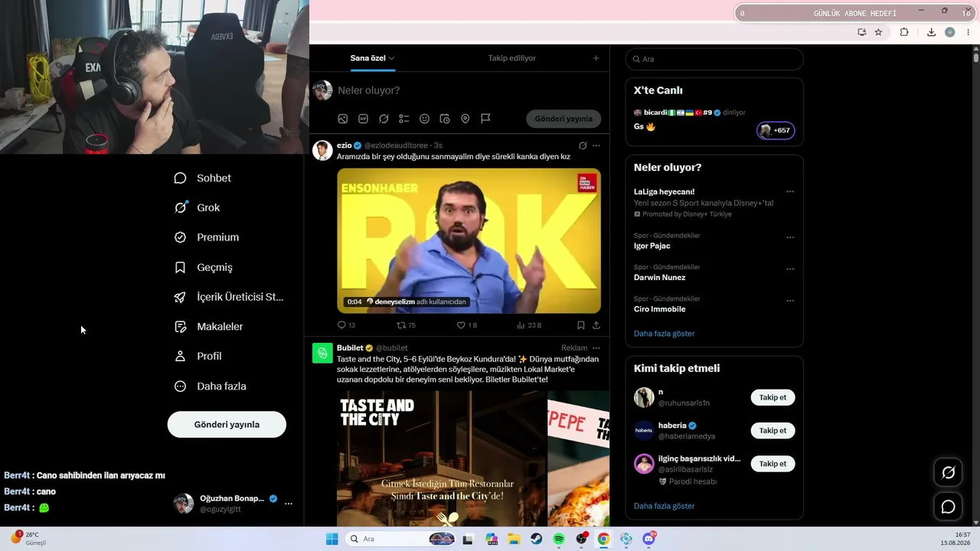Launch Steam from the taskbar

tap(536, 539)
